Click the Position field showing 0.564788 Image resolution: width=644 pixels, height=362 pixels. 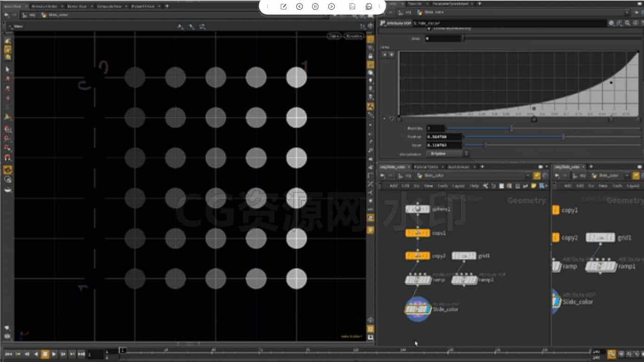(444, 137)
